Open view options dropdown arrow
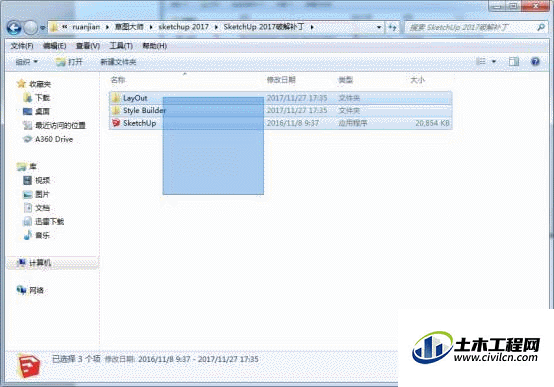This screenshot has height=387, width=554. tap(494, 62)
